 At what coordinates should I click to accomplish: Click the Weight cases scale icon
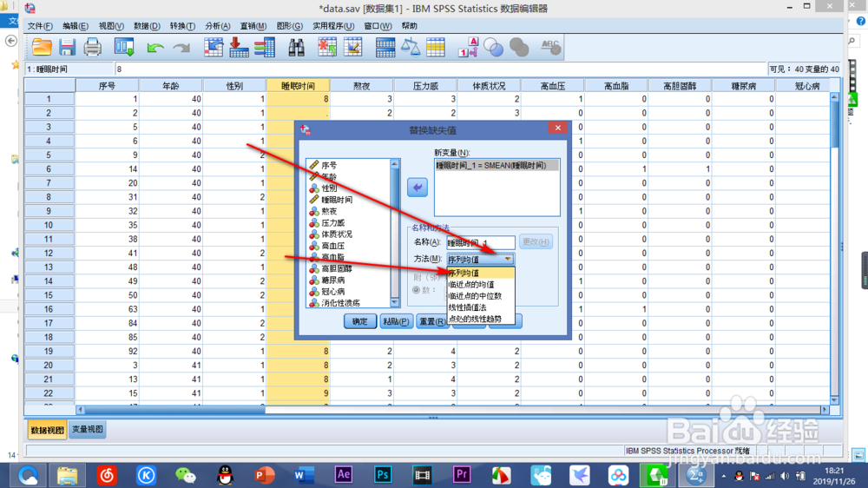coord(411,48)
